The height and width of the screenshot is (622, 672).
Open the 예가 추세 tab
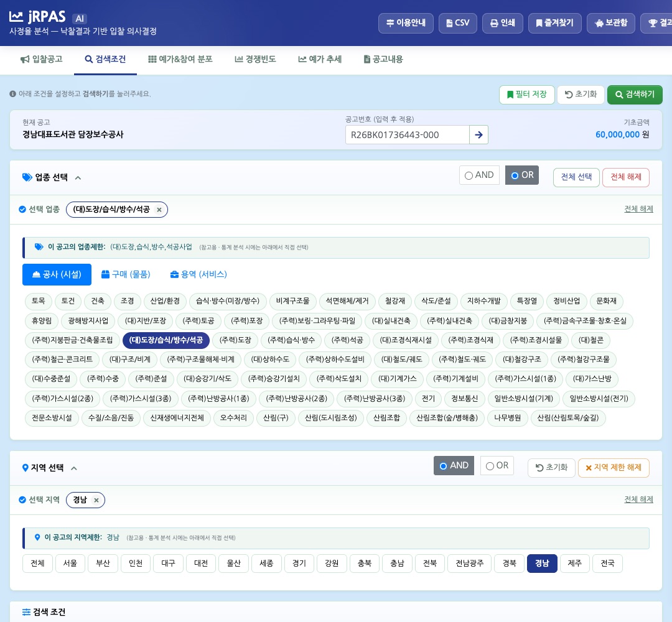(x=320, y=60)
